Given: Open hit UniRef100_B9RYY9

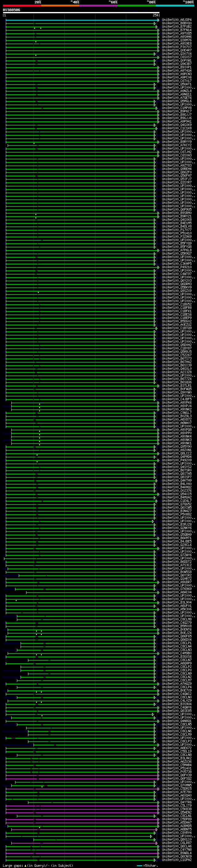Looking at the screenshot, I should coord(177,142).
